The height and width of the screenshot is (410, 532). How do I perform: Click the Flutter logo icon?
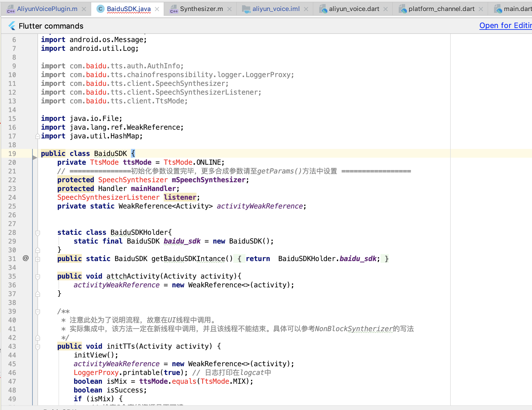(x=12, y=26)
